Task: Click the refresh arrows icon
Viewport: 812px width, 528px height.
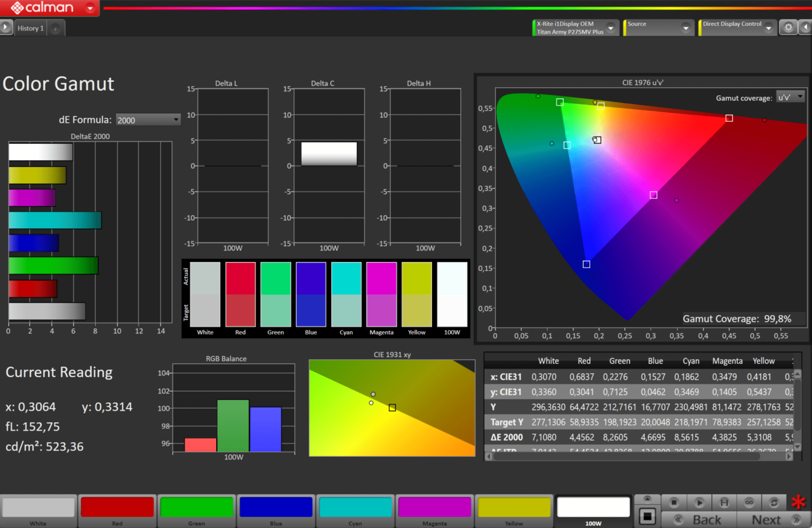Action: tap(774, 502)
